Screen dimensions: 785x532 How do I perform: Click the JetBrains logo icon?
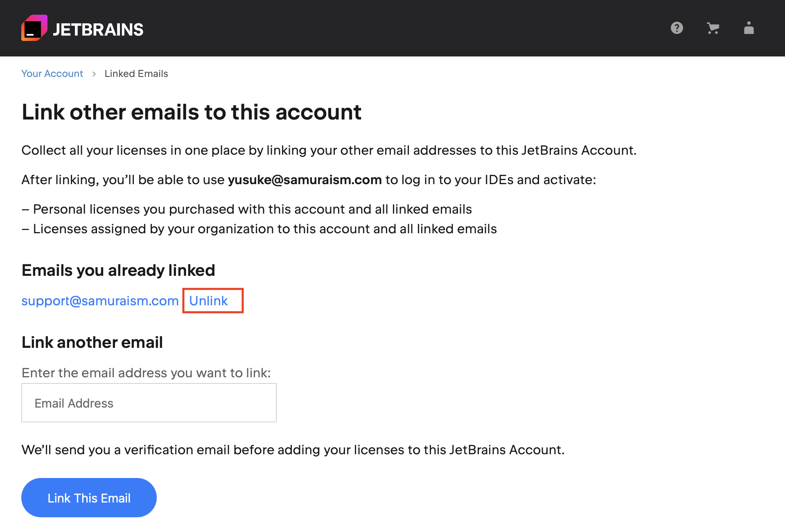[x=34, y=28]
